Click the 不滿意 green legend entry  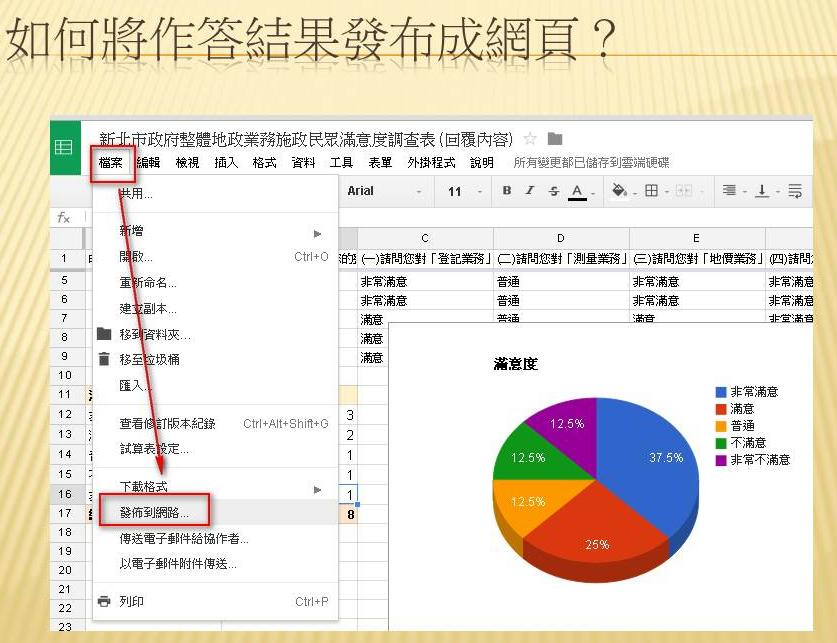(x=741, y=443)
